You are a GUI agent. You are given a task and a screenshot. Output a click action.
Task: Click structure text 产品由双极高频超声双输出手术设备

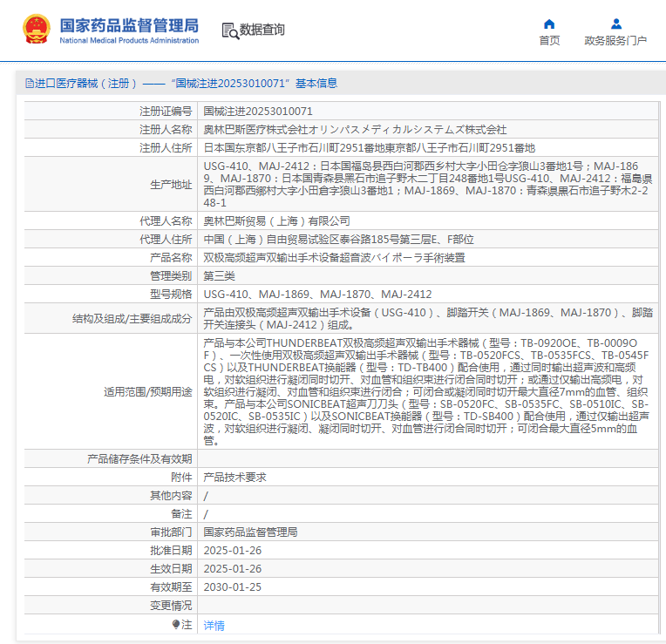pos(428,319)
